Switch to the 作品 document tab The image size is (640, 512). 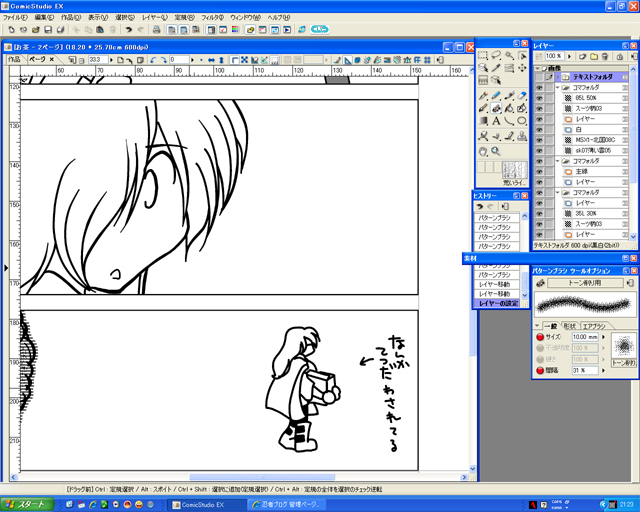[x=14, y=60]
